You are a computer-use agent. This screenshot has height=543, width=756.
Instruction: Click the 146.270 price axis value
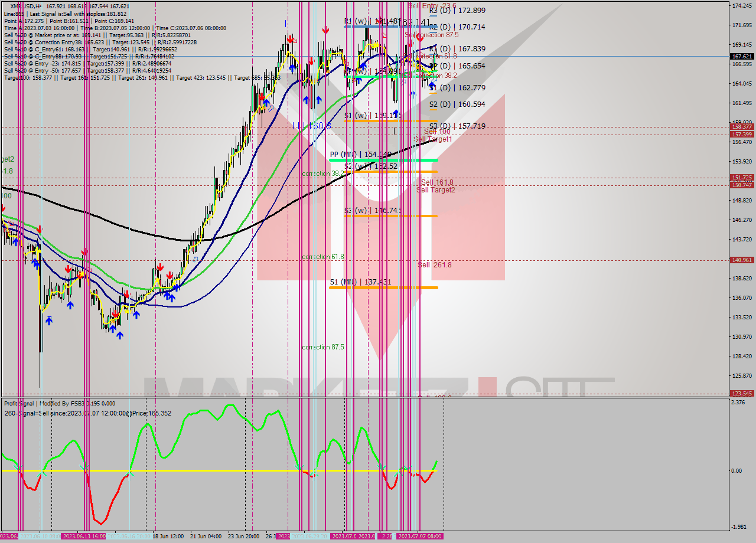[742, 220]
